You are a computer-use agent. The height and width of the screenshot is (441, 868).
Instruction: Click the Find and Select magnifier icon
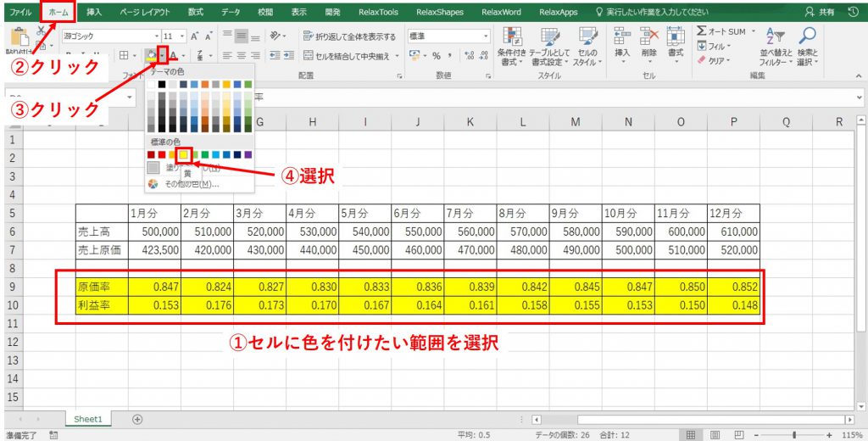coord(808,37)
